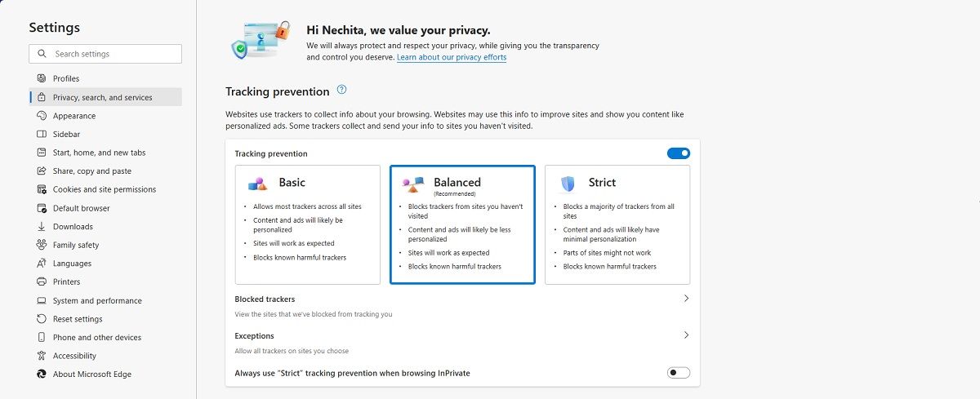Click the Printers icon in sidebar
Viewport: 980px width, 399px height.
[x=42, y=282]
